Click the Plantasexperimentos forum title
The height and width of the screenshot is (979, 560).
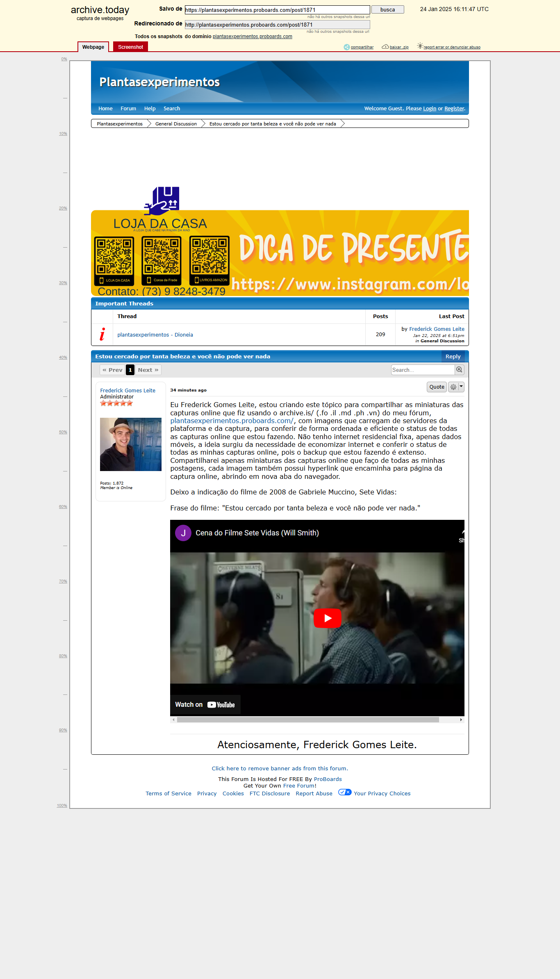tap(159, 82)
